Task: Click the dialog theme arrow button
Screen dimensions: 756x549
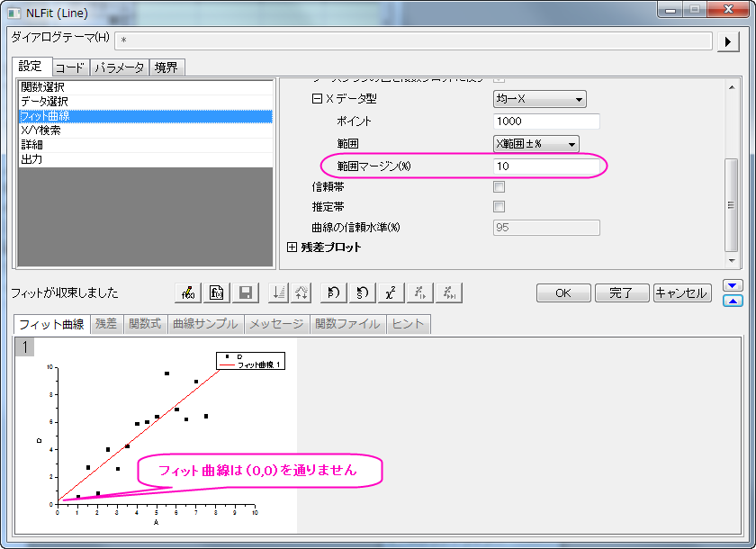Action: pos(728,41)
